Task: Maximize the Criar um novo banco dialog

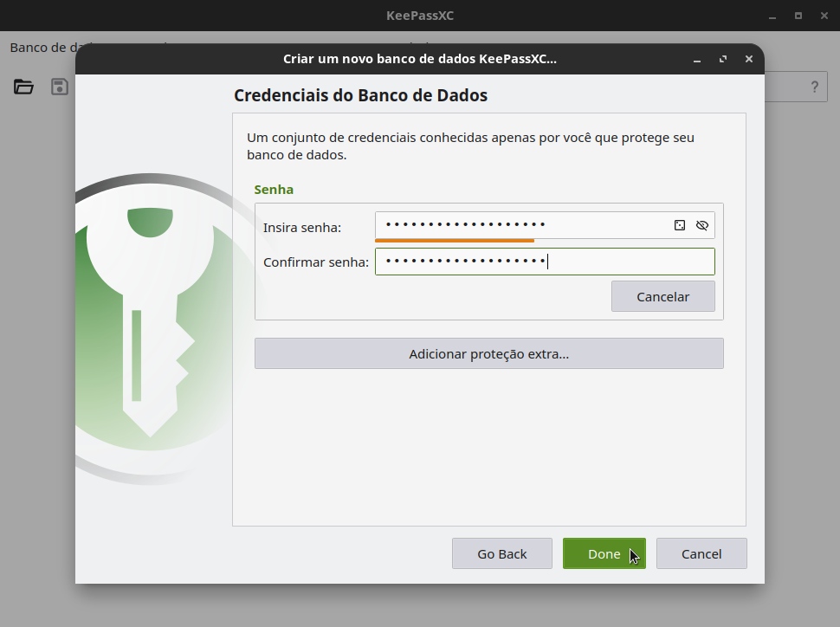Action: pyautogui.click(x=723, y=59)
